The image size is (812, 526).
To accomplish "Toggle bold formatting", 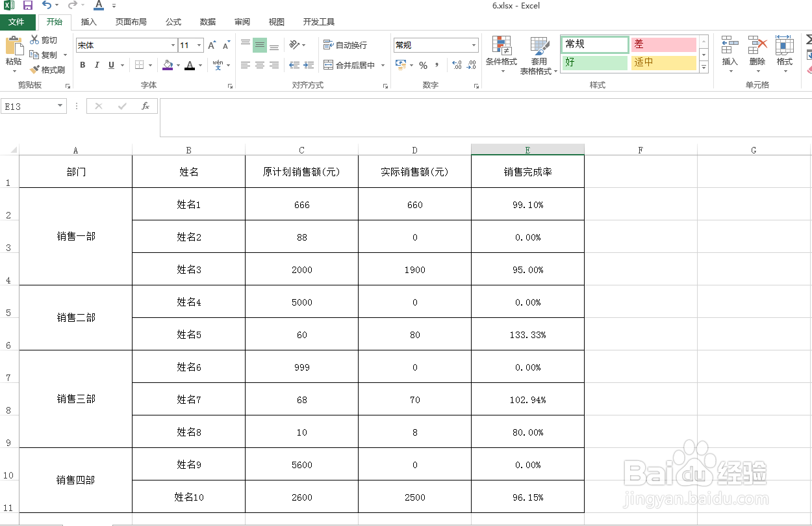I will click(82, 65).
